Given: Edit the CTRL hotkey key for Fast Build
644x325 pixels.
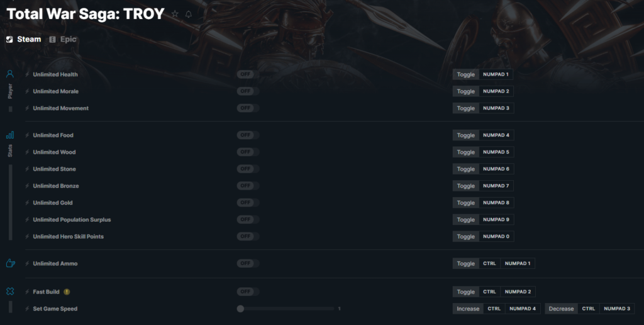Looking at the screenshot, I should coord(489,292).
